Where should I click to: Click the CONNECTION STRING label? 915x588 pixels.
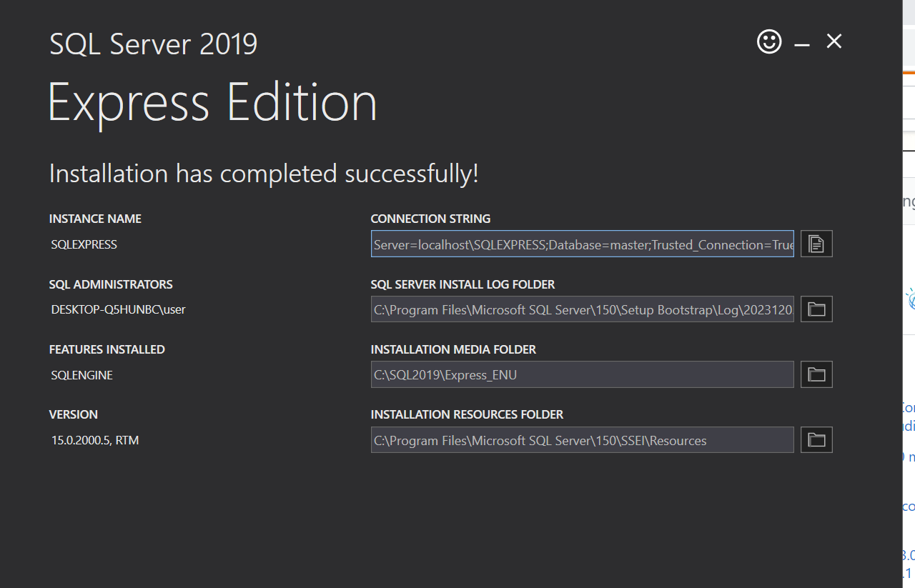tap(430, 219)
